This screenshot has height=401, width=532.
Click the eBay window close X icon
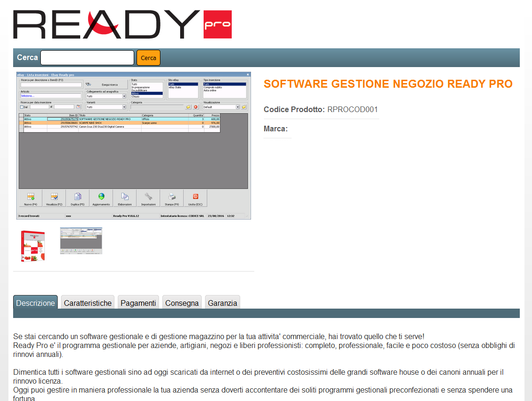tap(248, 75)
